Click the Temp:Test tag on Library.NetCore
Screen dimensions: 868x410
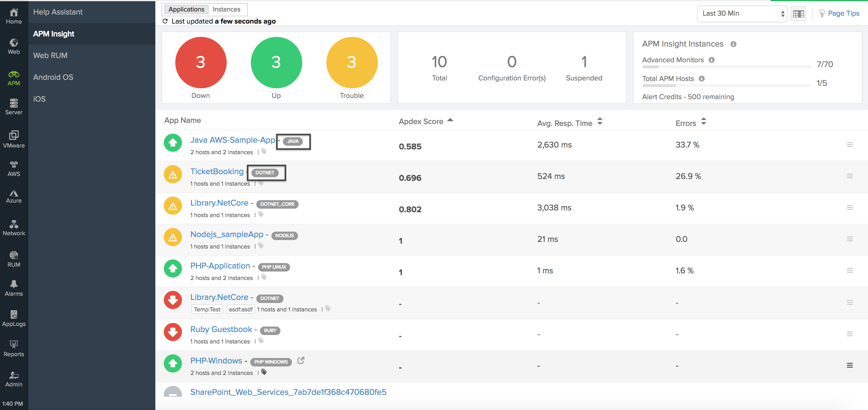click(x=207, y=309)
